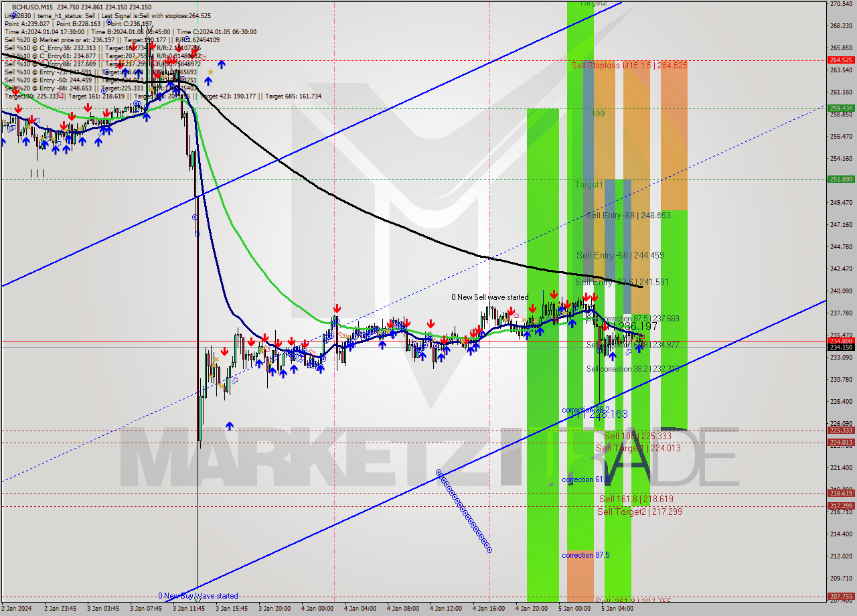Screen dimensions: 857x616
Task: Select the 'Sell Entry -50 | 244.459' label
Action: coord(620,255)
